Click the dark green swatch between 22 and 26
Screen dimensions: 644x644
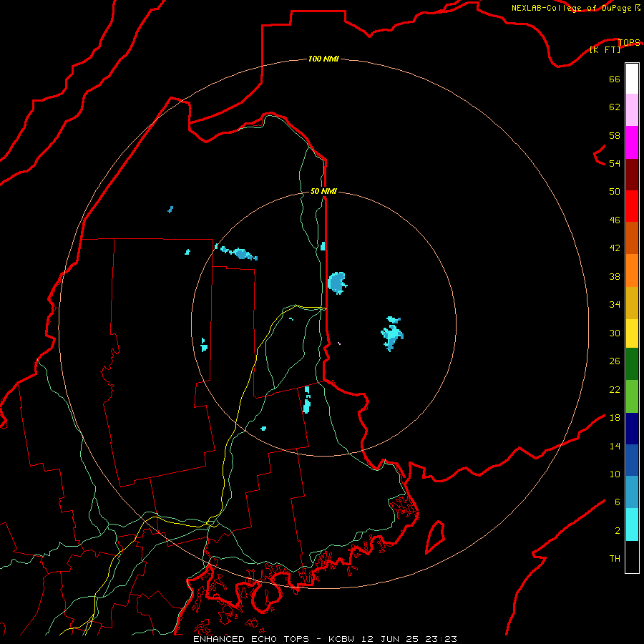point(632,364)
